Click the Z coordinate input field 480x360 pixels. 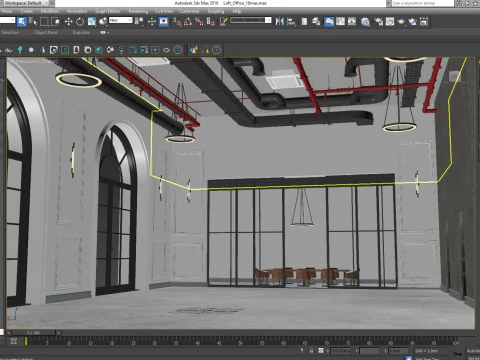(x=398, y=351)
